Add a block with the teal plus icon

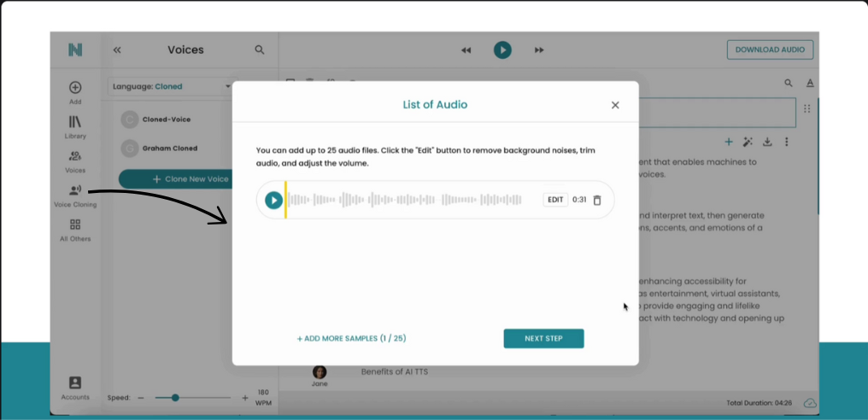point(729,142)
